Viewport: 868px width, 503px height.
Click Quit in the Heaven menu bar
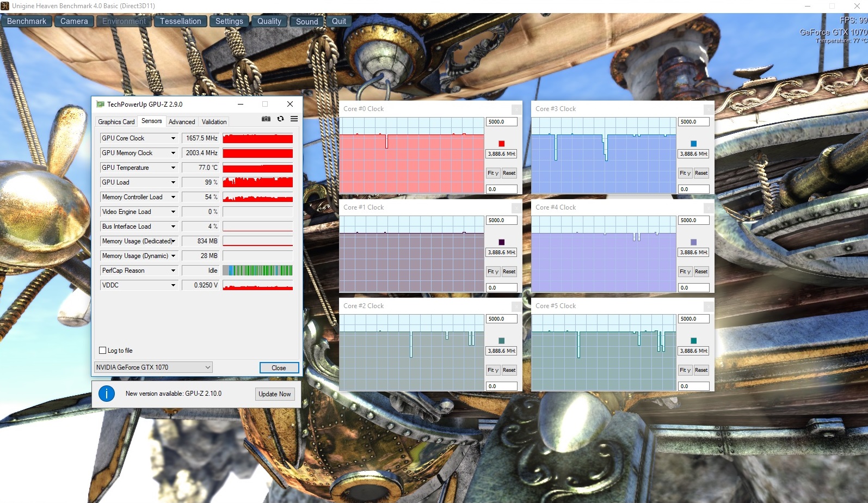coord(339,21)
